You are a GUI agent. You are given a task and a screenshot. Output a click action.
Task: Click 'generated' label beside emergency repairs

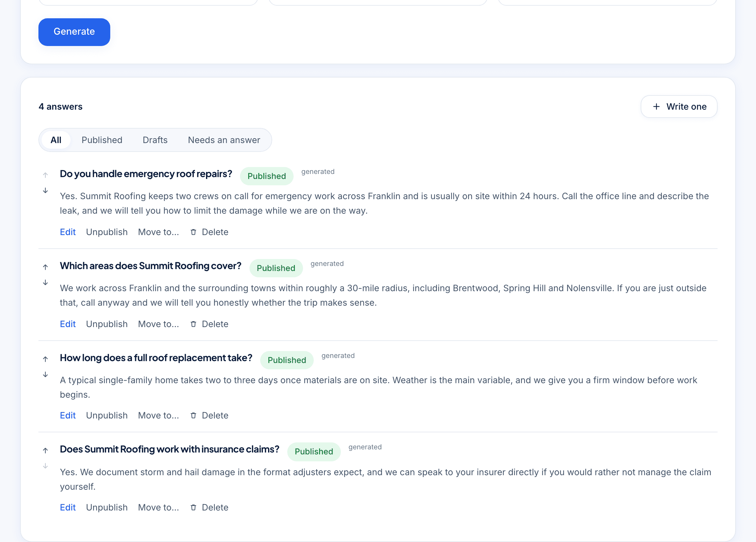(318, 171)
